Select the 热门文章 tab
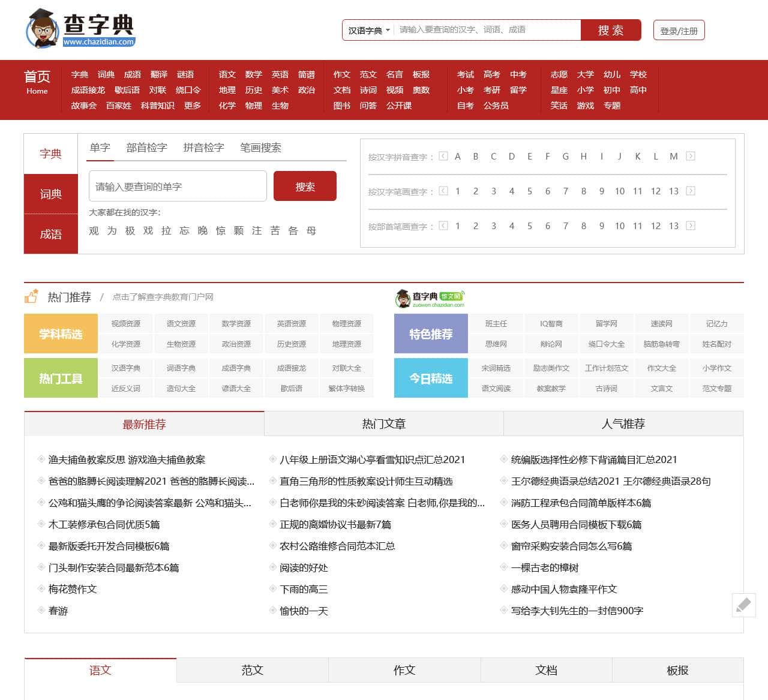This screenshot has width=768, height=700. (x=383, y=424)
